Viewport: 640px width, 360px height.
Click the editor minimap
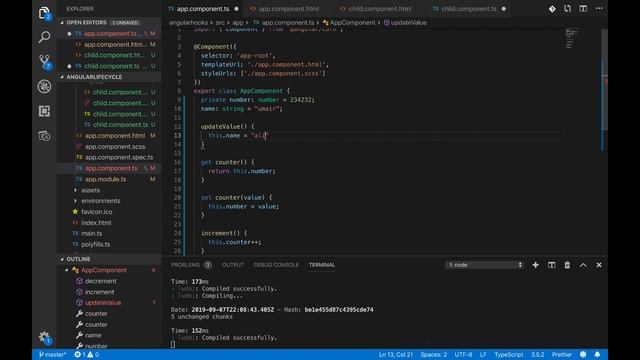[572, 39]
